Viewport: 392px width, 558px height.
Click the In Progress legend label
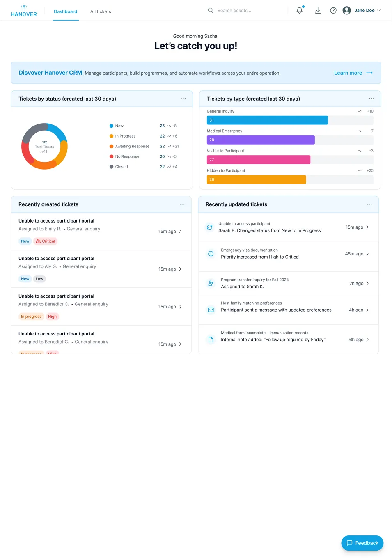[x=125, y=136]
